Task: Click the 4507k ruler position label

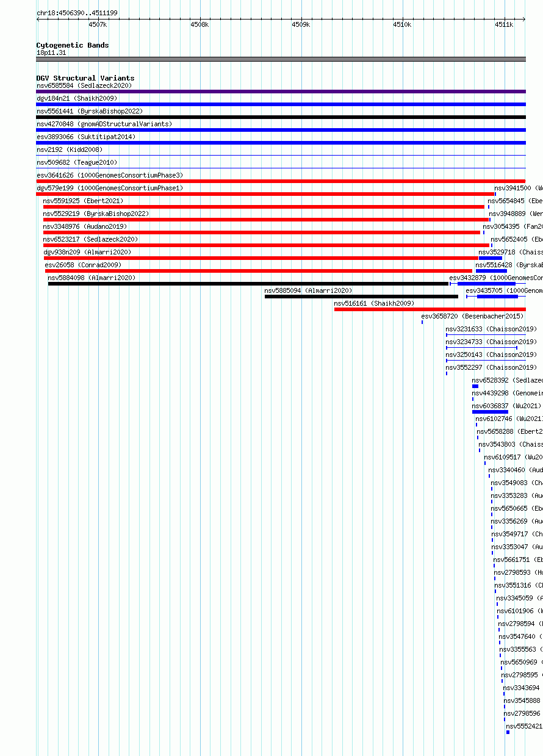Action: [98, 24]
